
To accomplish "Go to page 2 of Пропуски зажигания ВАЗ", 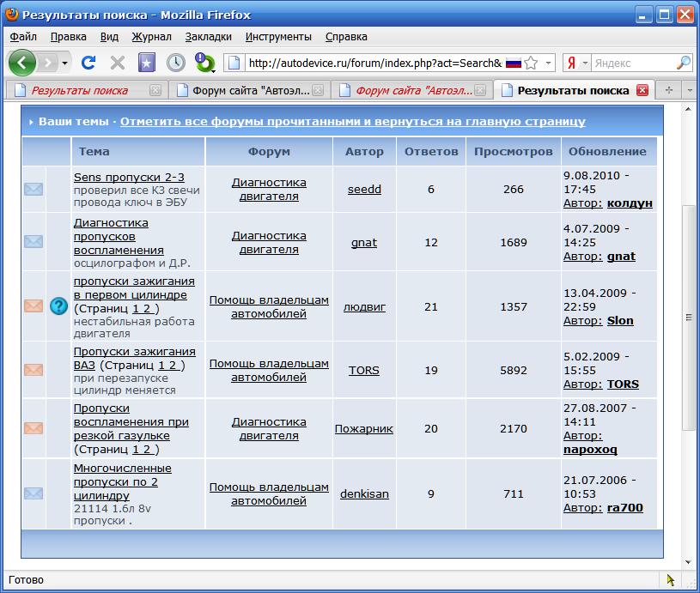I will (x=173, y=365).
